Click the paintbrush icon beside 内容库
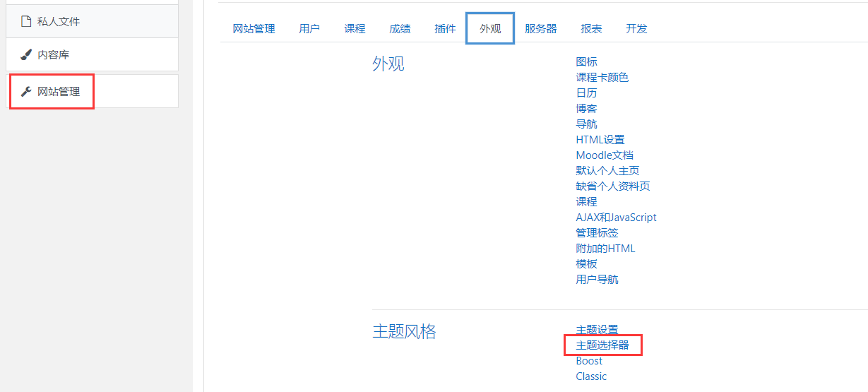 pos(26,54)
